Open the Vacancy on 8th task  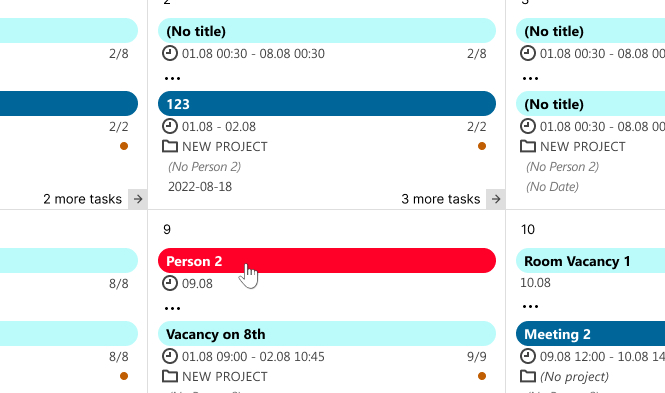(327, 334)
